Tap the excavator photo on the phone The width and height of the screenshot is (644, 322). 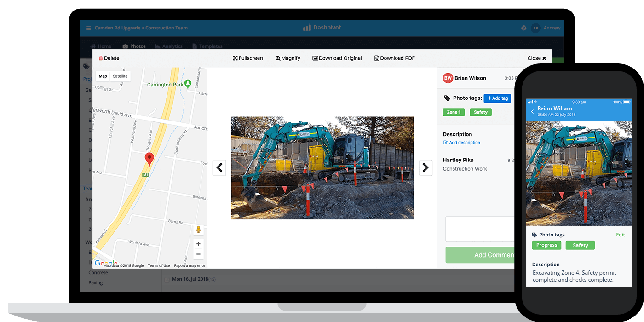pyautogui.click(x=579, y=173)
